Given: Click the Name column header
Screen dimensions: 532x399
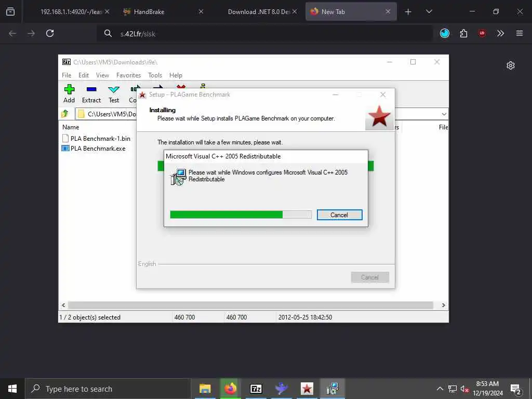Looking at the screenshot, I should [71, 127].
